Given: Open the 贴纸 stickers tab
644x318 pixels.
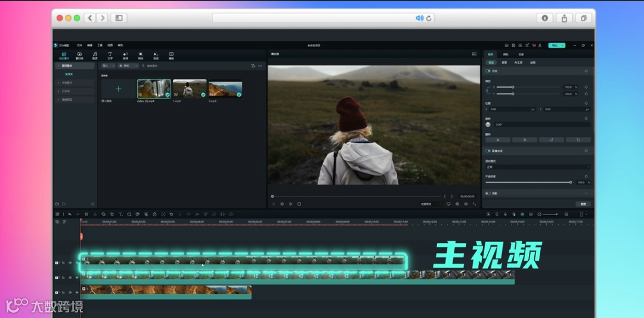Looking at the screenshot, I should tap(156, 56).
